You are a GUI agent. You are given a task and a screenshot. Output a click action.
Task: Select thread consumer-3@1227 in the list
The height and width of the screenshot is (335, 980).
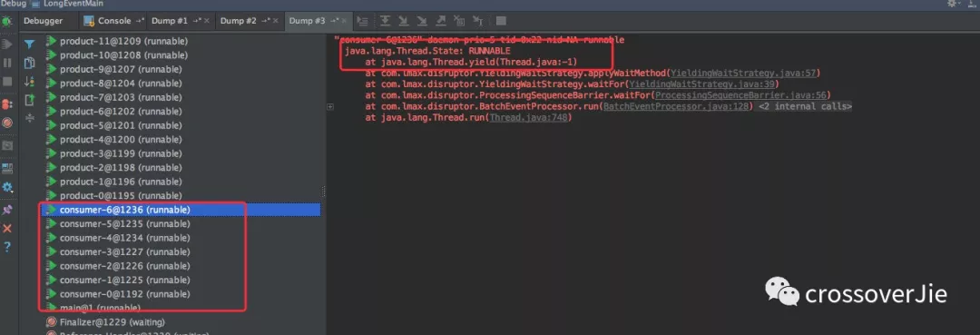[125, 251]
